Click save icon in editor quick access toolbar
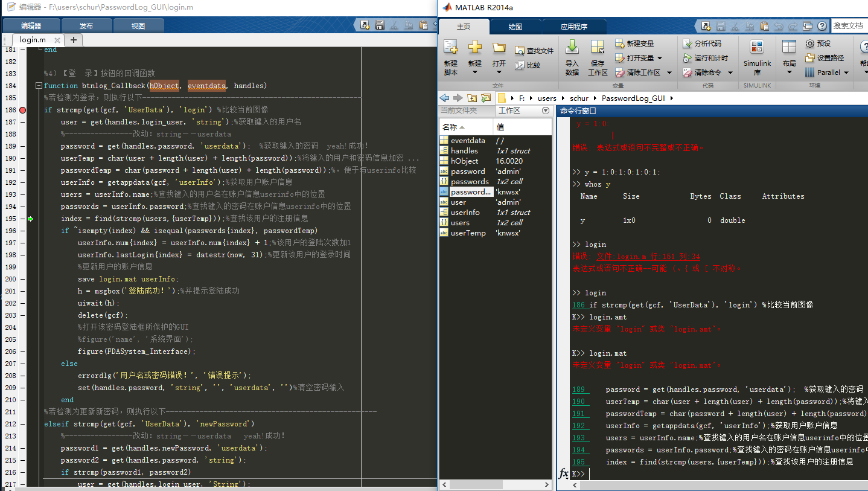 pos(380,25)
